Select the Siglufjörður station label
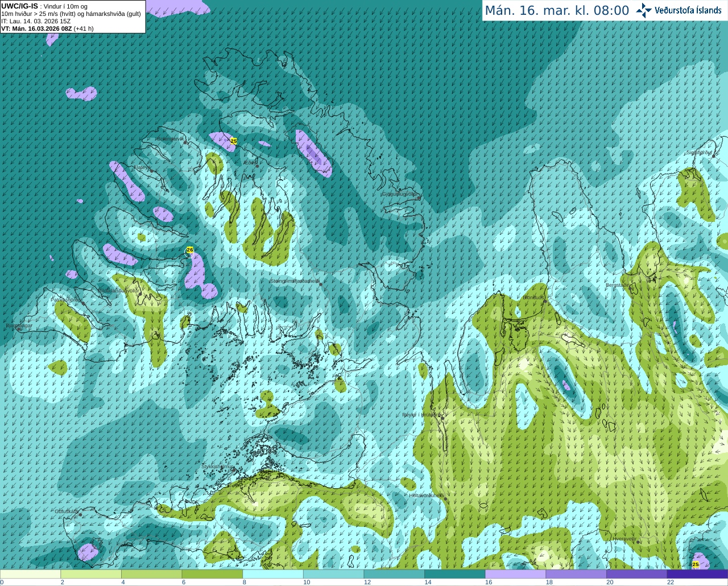Image resolution: width=728 pixels, height=586 pixels. (700, 152)
